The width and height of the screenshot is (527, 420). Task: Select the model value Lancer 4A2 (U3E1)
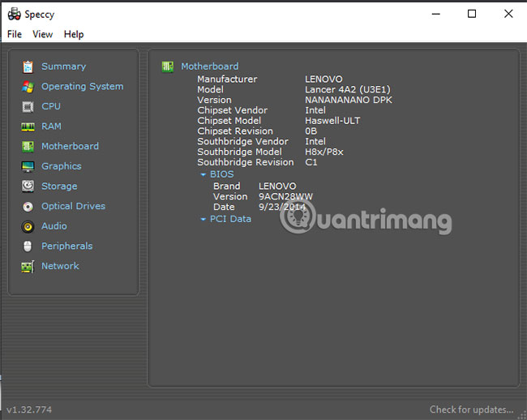tap(348, 90)
